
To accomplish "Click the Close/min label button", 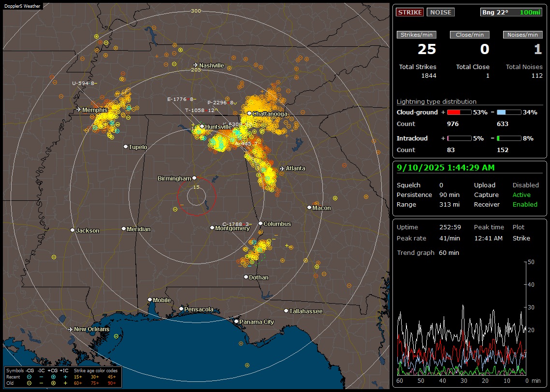I will pos(470,35).
